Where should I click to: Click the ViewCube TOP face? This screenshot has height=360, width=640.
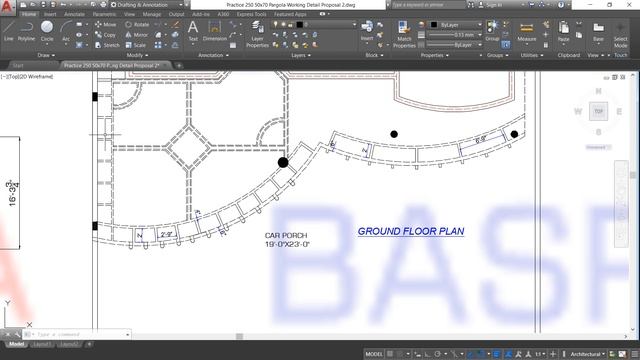click(x=598, y=111)
